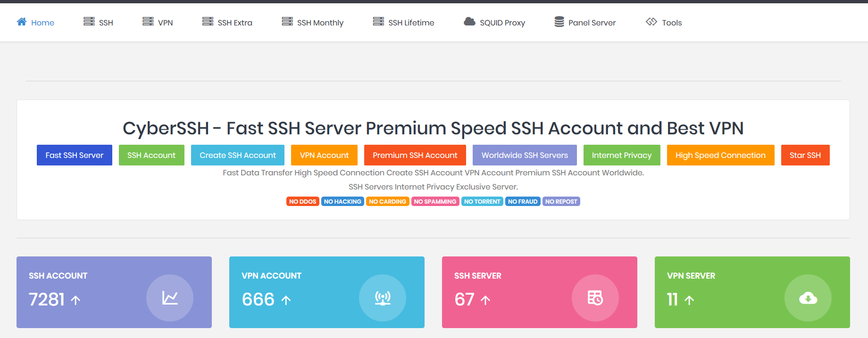The width and height of the screenshot is (868, 338).
Task: Click the cloud icon beside SQUID Proxy
Action: (469, 21)
